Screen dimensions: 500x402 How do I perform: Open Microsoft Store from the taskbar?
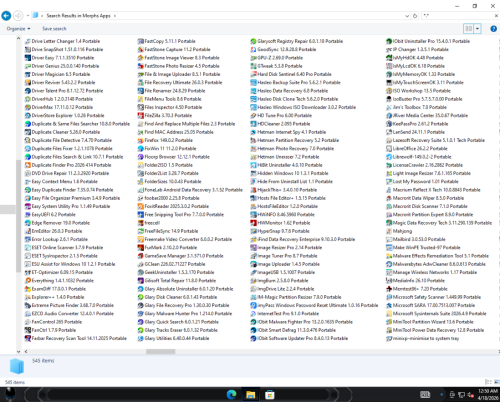[x=269, y=395]
